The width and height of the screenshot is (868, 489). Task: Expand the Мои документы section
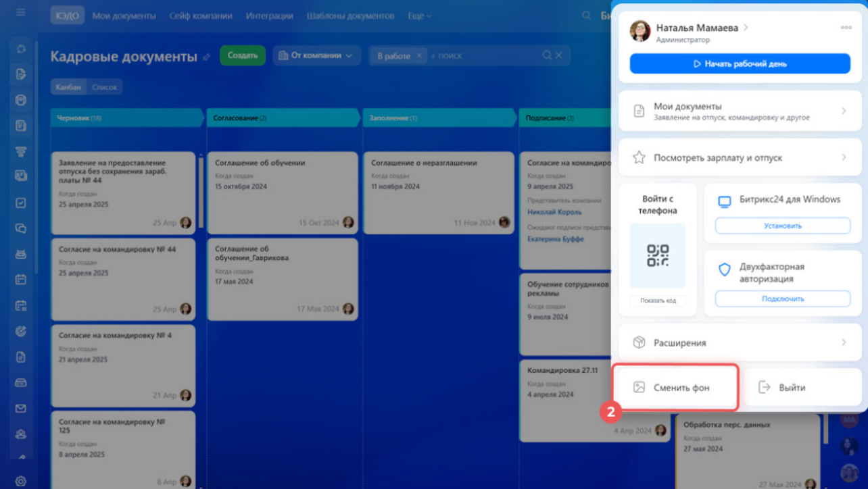click(740, 111)
